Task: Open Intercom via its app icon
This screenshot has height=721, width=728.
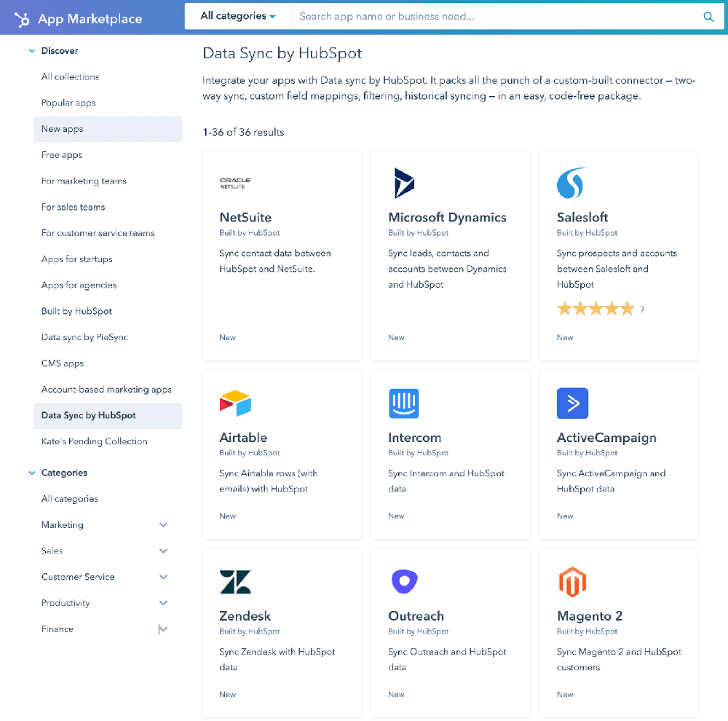Action: pyautogui.click(x=403, y=403)
